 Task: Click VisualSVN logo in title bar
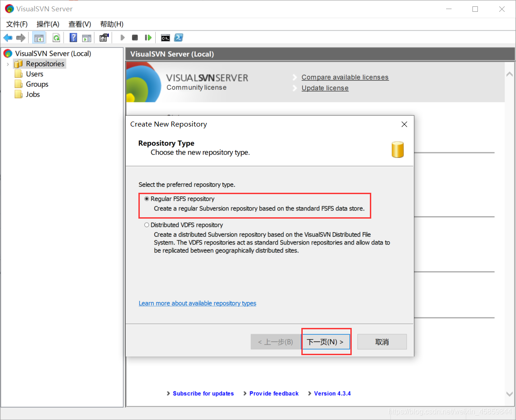tap(9, 9)
